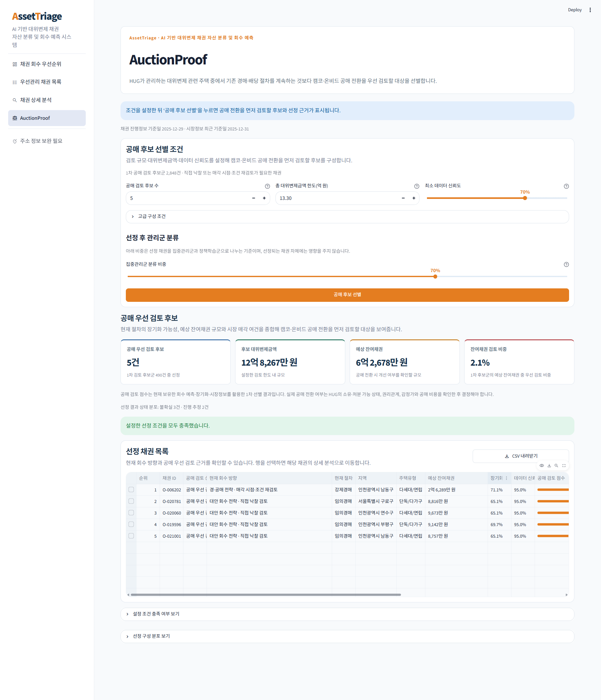Open 채권 상세 분석 page
Viewport: 601px width, 700px height.
point(47,100)
